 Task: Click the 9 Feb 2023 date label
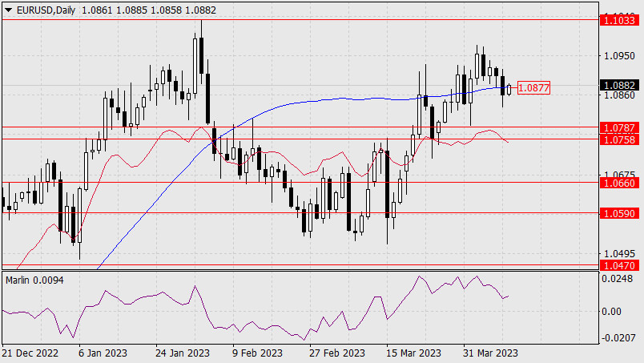coord(257,353)
